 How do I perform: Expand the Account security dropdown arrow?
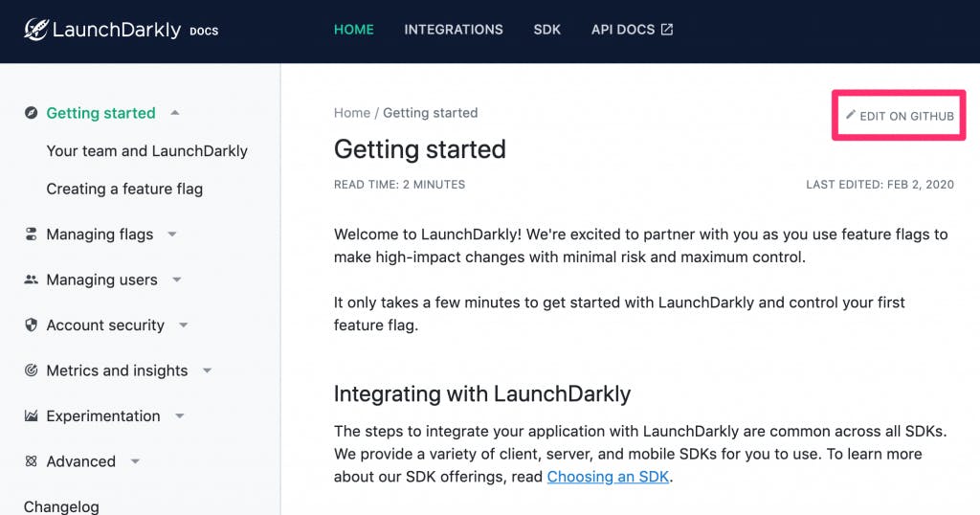point(183,325)
